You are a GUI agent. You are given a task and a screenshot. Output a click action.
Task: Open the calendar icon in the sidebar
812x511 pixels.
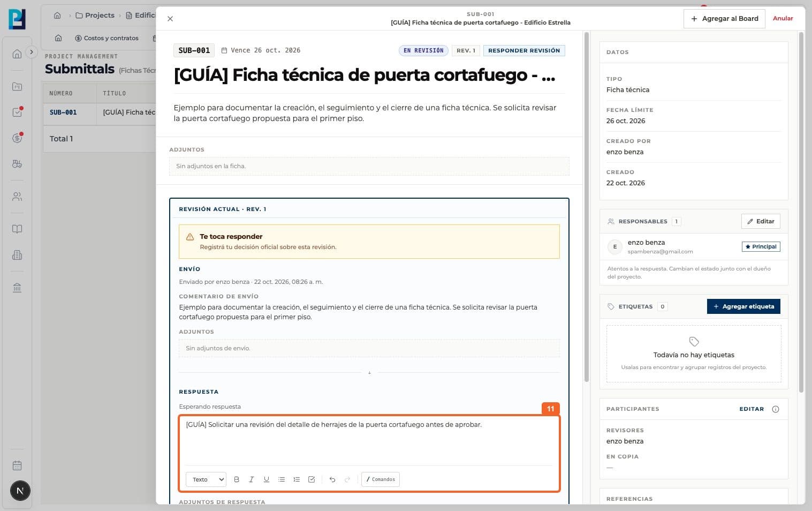click(17, 465)
